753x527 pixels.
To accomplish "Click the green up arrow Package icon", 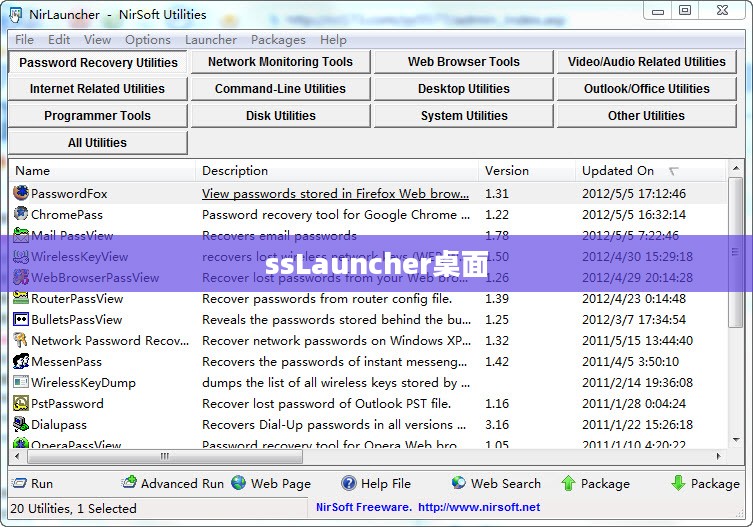I will point(568,483).
